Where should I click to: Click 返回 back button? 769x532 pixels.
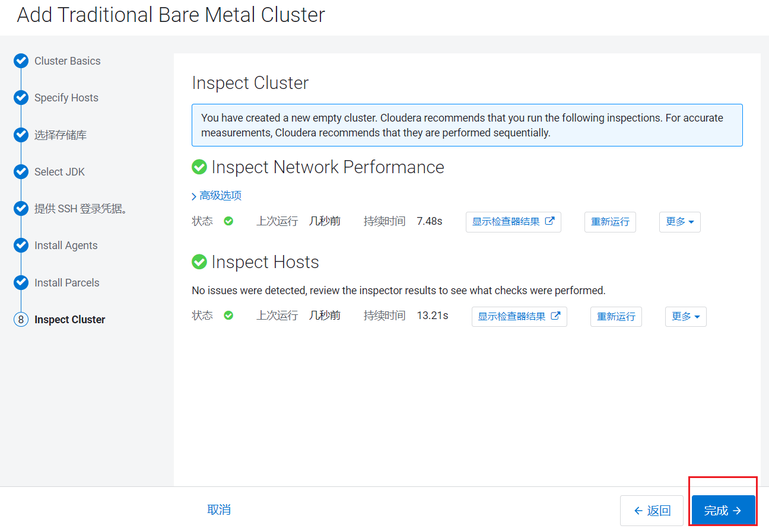point(652,511)
